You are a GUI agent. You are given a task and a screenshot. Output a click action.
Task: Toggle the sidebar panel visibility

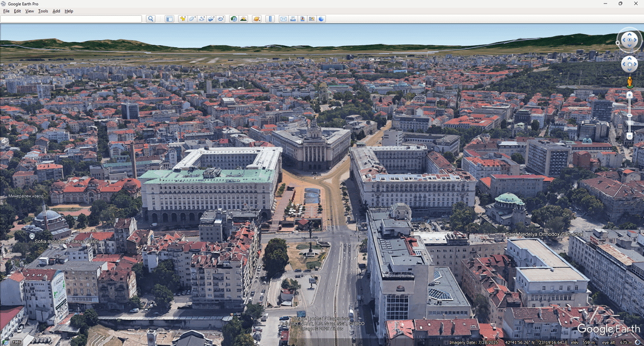pyautogui.click(x=169, y=19)
